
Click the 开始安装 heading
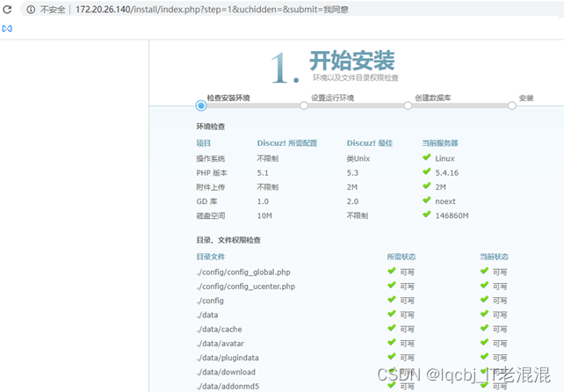(352, 61)
